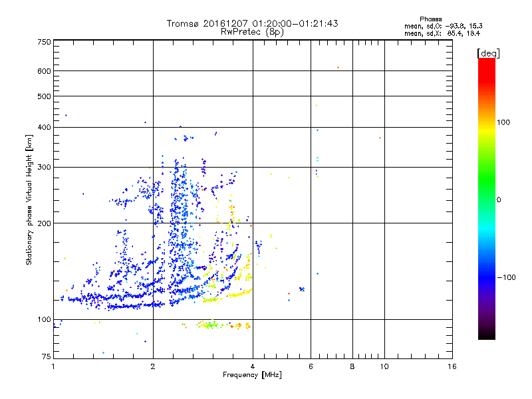Click the colorbar label '-100'
This screenshot has height=399, width=532.
point(506,277)
